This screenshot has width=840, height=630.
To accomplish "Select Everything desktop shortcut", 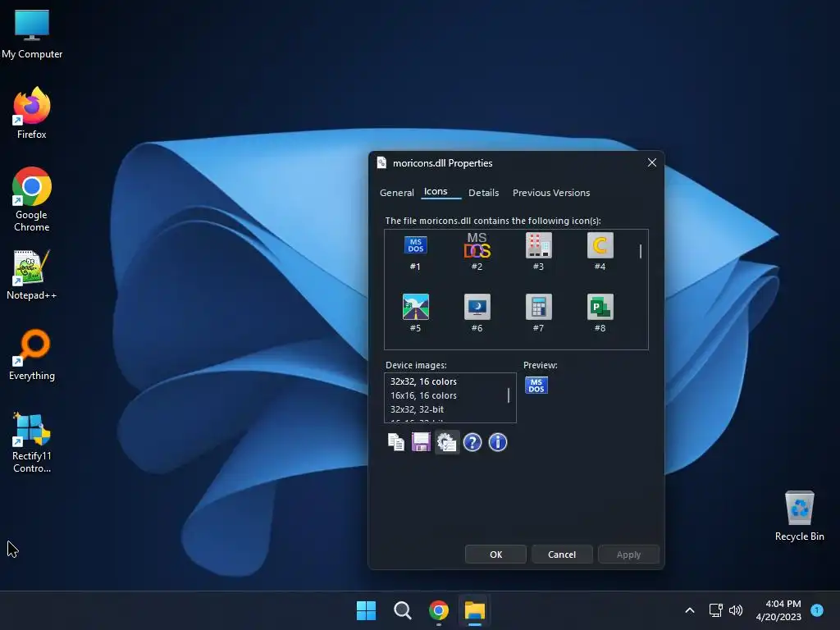I will coord(32,354).
